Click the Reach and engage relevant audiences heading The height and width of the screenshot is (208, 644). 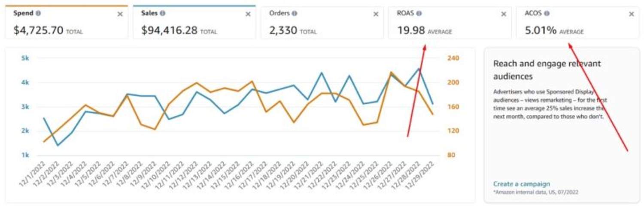point(547,70)
